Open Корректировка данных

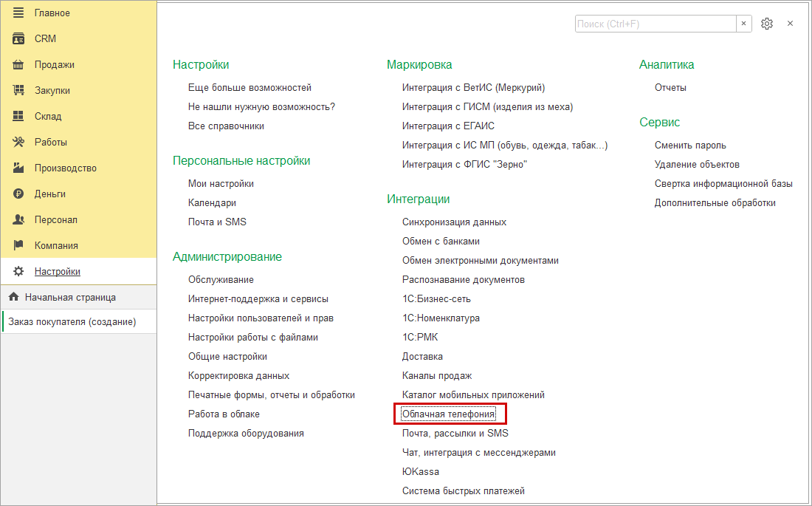238,375
